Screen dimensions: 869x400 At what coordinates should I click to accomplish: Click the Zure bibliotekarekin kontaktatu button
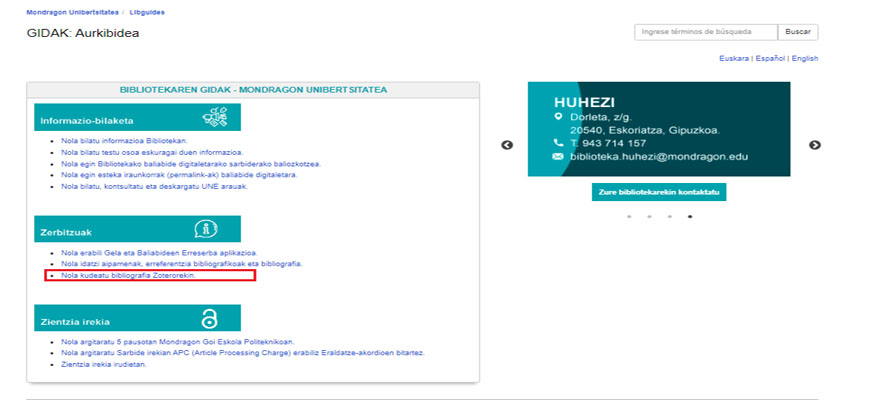(x=659, y=192)
